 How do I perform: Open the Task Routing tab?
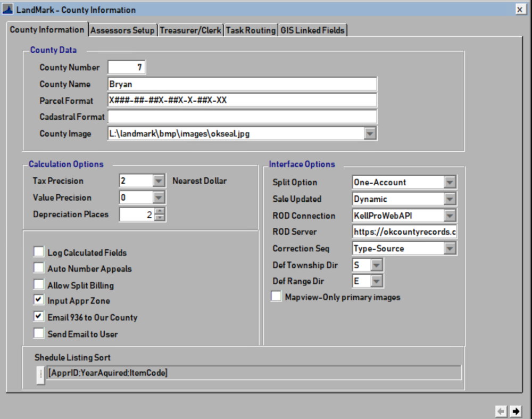point(250,30)
